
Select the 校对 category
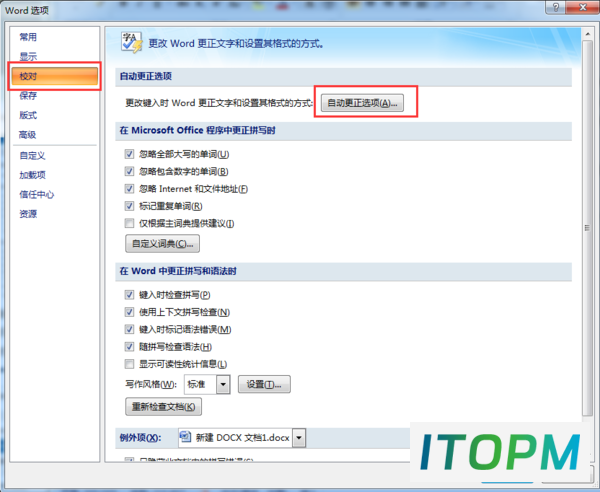pos(54,76)
